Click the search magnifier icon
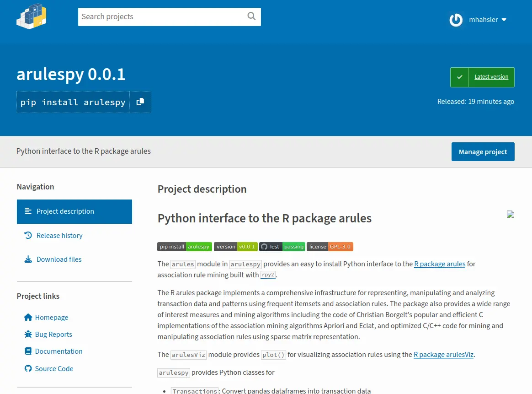Screen dimensions: 532x394 click(251, 16)
